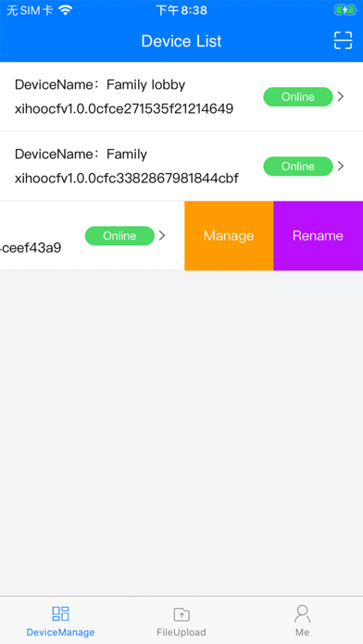Go to the Me tab
This screenshot has width=363, height=644.
pyautogui.click(x=302, y=621)
